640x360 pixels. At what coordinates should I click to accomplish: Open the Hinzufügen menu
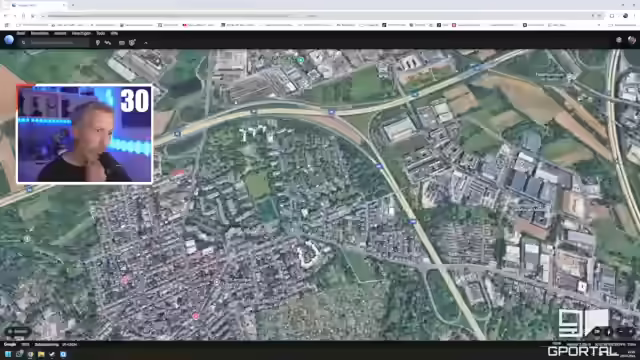pyautogui.click(x=81, y=33)
